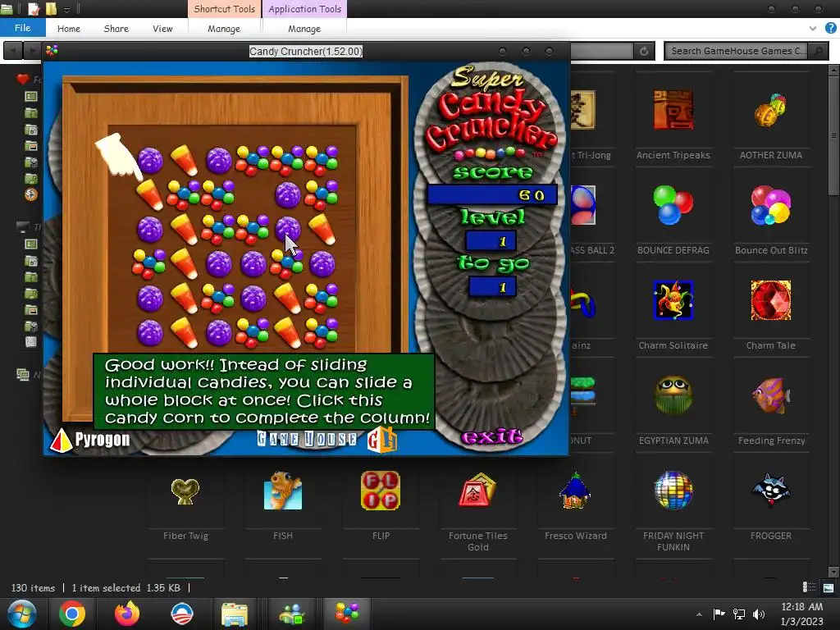Click the candy corn under the pointing hand

click(x=149, y=194)
